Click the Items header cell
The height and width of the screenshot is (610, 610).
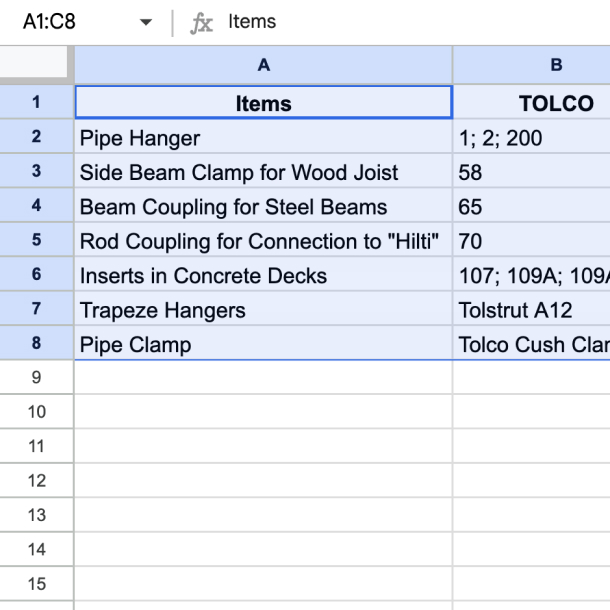[263, 103]
